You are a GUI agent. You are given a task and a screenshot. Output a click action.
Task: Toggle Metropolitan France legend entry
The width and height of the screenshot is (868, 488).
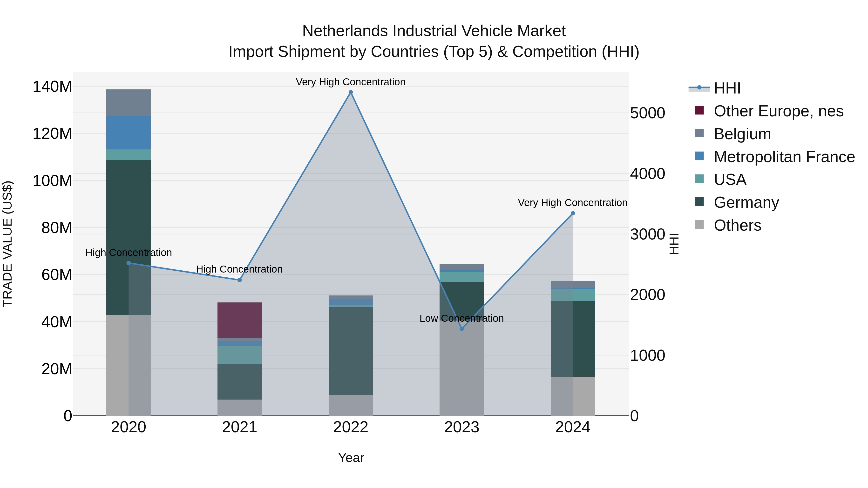point(775,157)
